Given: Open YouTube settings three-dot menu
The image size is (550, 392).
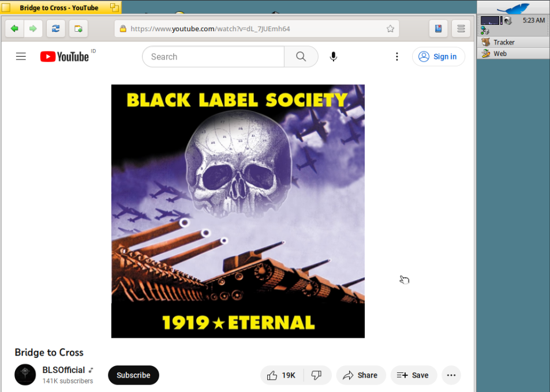Looking at the screenshot, I should point(396,57).
